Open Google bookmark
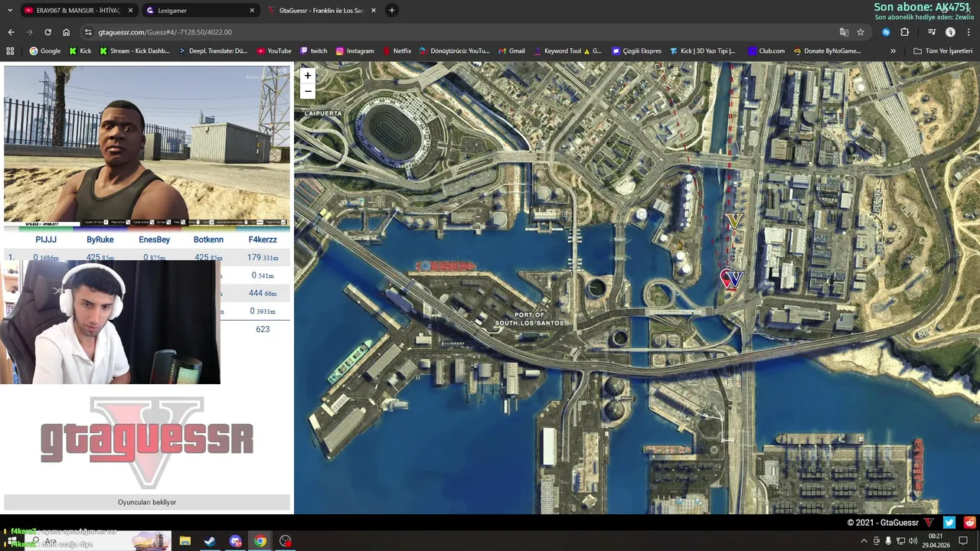This screenshot has width=980, height=551. (44, 51)
